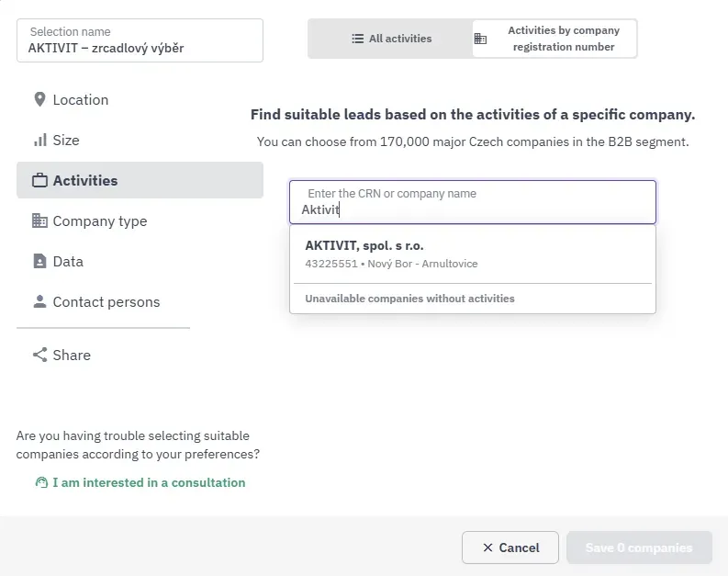Screen dimensions: 728x576
Task: Open the Size section
Action: tap(140, 140)
